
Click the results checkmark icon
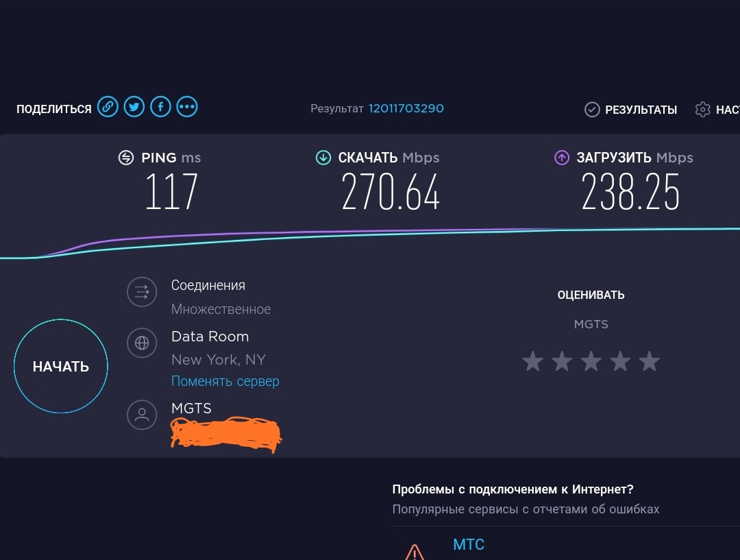pos(592,110)
